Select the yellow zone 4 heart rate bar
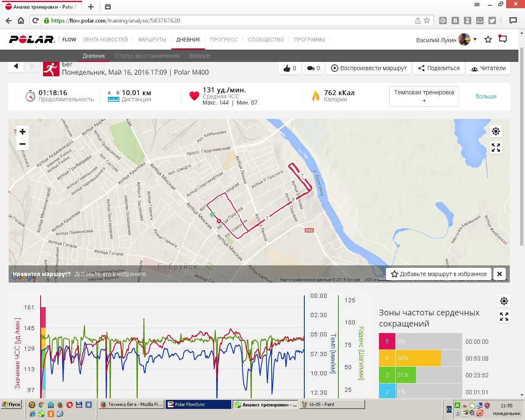Image resolution: width=525 pixels, height=420 pixels. click(x=418, y=358)
